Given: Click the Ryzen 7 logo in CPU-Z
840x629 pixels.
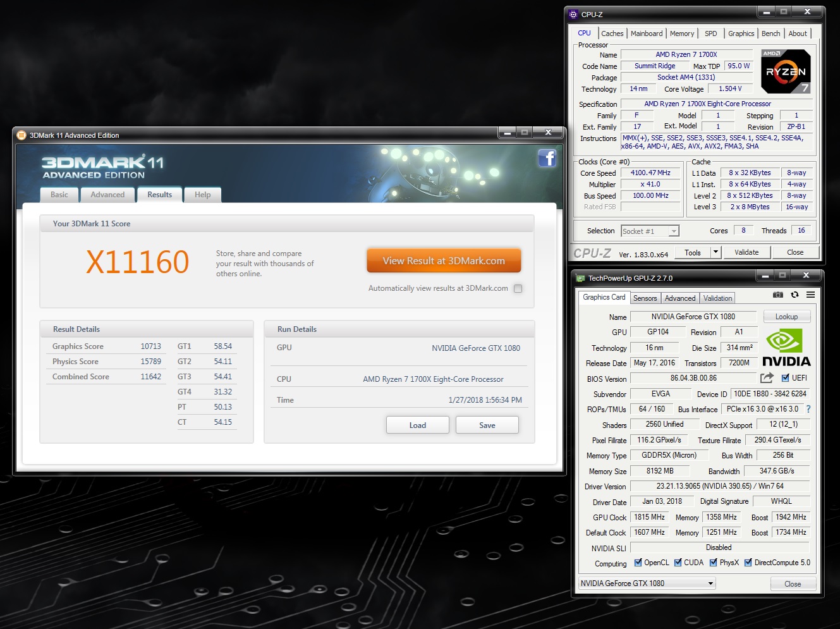Looking at the screenshot, I should pos(786,71).
